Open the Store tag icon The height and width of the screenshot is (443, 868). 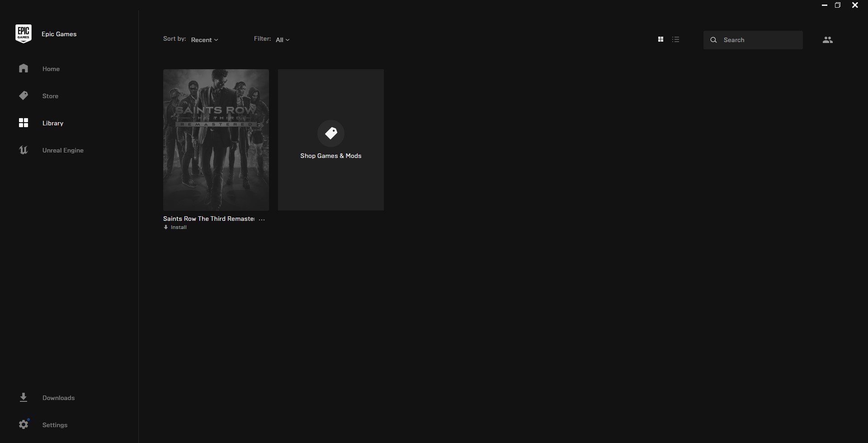(24, 95)
